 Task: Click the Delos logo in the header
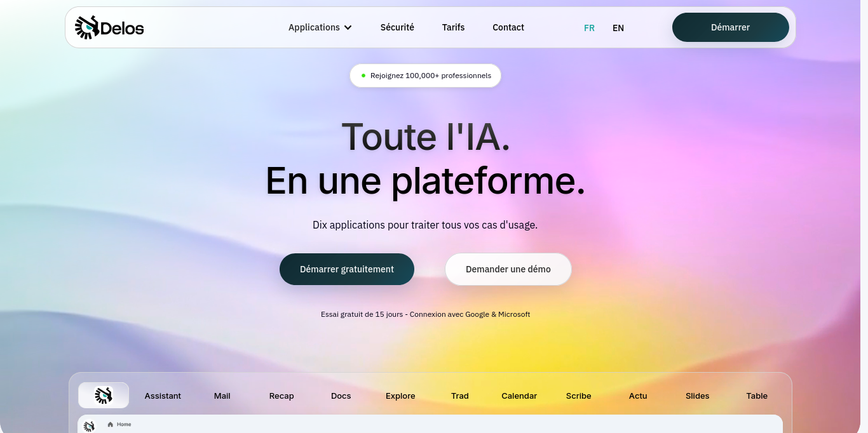[x=109, y=27]
